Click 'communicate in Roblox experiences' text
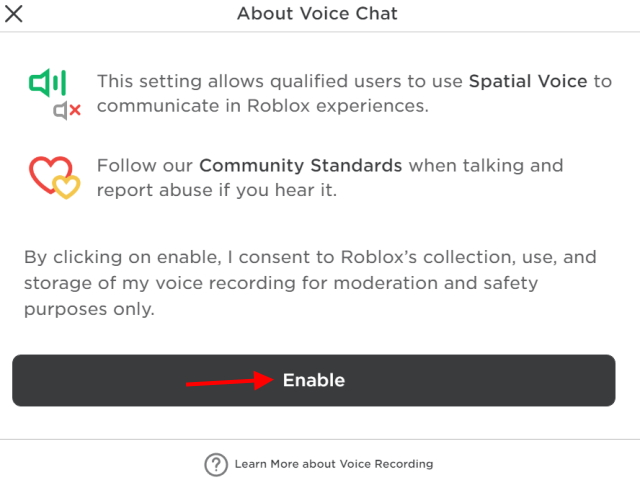 [262, 105]
